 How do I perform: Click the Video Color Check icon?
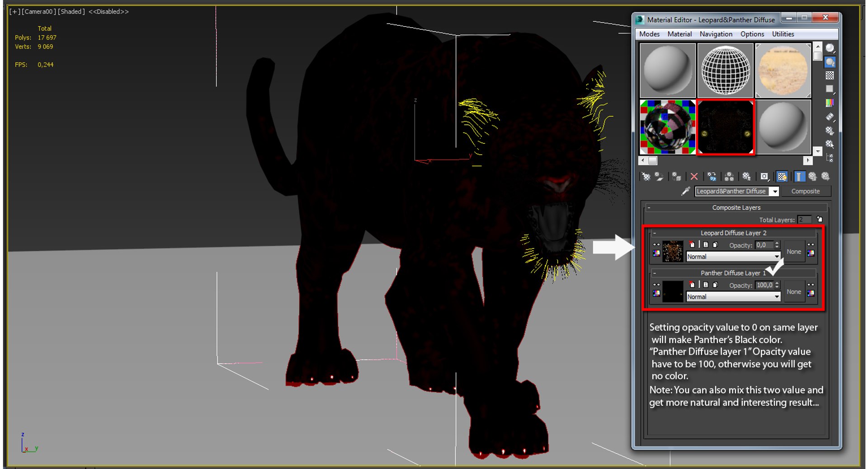pyautogui.click(x=830, y=103)
